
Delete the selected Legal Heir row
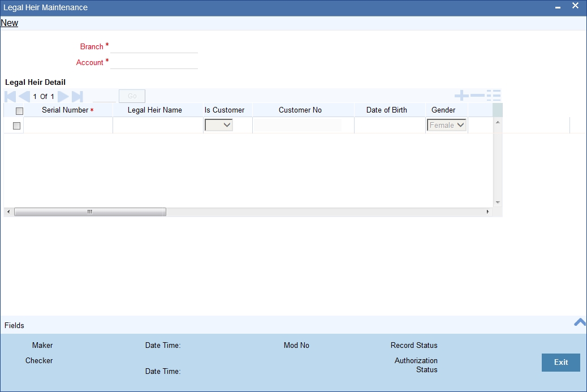[477, 96]
